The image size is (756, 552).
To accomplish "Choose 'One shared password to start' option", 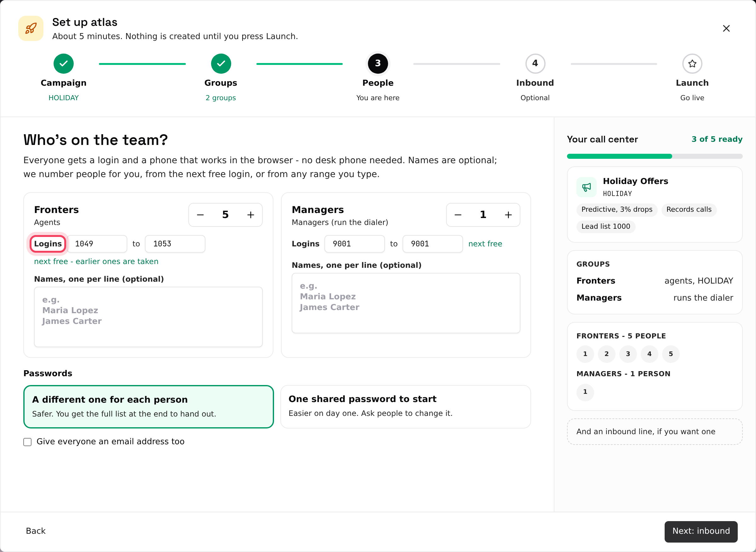I will (x=405, y=407).
